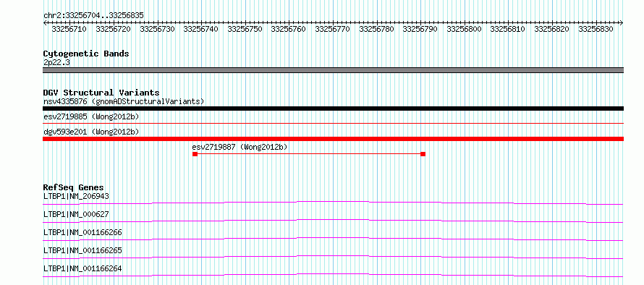
Task: Select the LTBP1|NM_000627 transcript label
Action: [76, 214]
